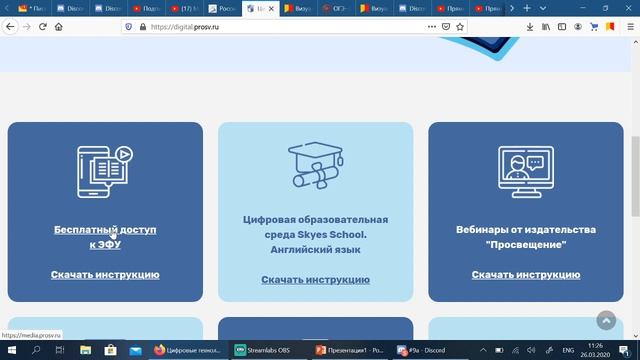Open a new browser tab
The image size is (640, 360).
pyautogui.click(x=527, y=8)
